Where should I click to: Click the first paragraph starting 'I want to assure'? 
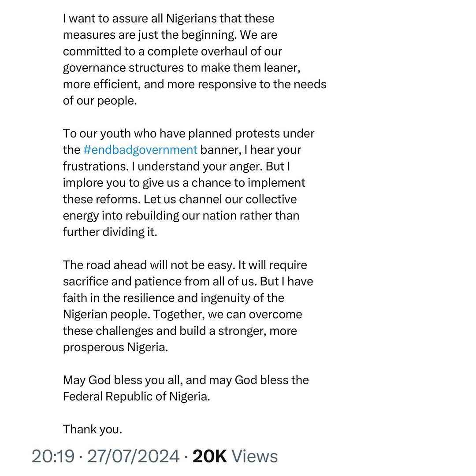coord(195,60)
